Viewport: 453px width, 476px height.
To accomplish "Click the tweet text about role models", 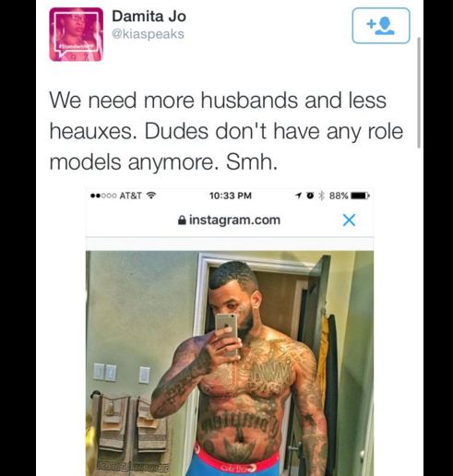I will (226, 131).
